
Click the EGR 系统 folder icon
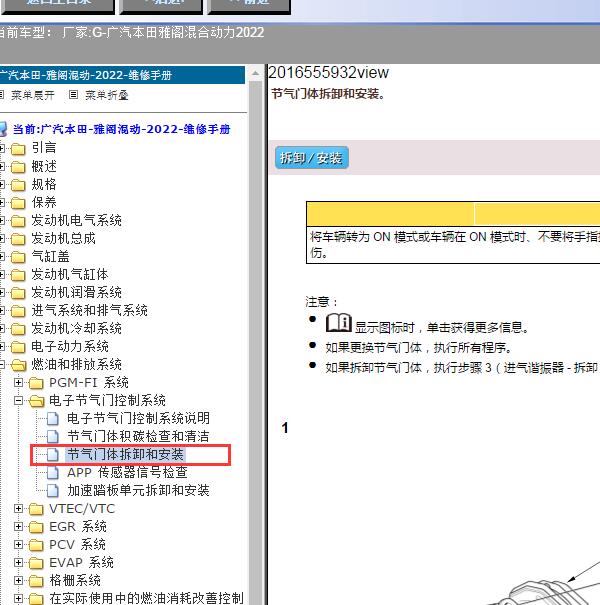pyautogui.click(x=36, y=527)
